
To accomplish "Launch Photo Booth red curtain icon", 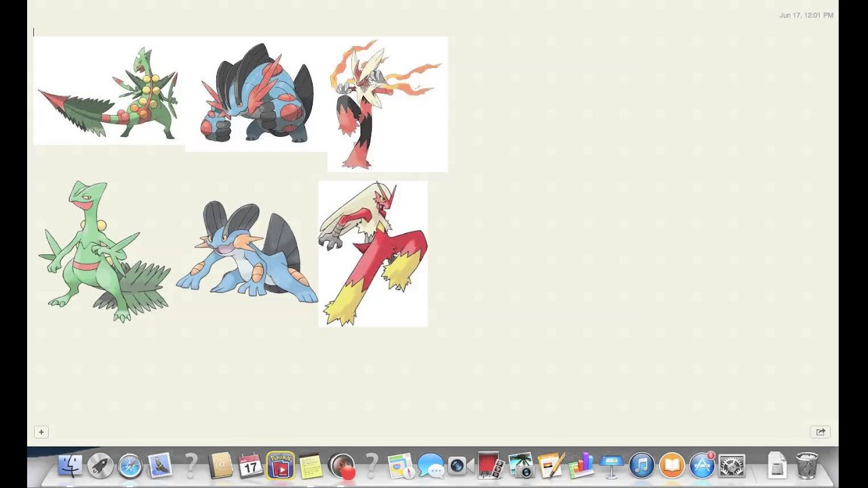I will tap(489, 466).
